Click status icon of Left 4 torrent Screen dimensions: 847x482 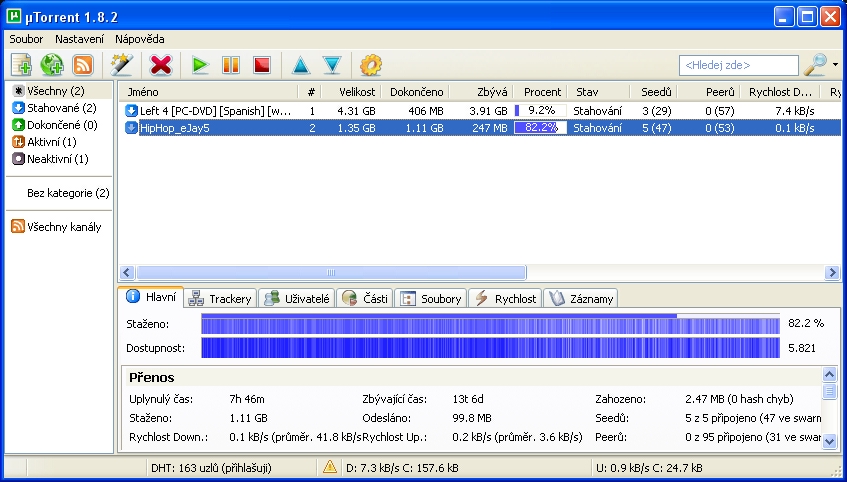(131, 111)
